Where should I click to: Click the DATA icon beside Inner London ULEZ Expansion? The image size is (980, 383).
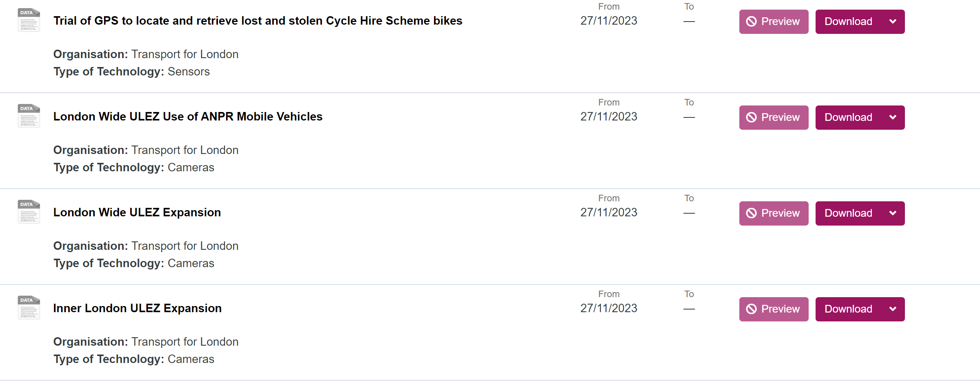[x=29, y=308]
